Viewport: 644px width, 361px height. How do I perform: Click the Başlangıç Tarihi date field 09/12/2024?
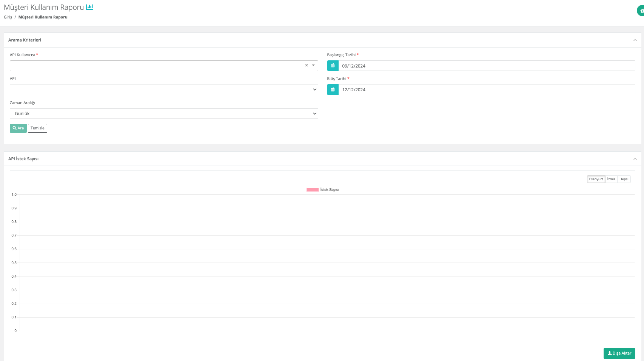coord(487,66)
